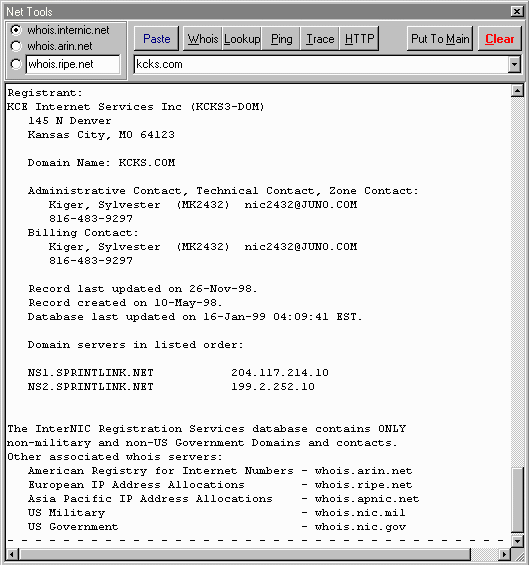Click 'Domain servers in listed order:' line

tap(135, 345)
